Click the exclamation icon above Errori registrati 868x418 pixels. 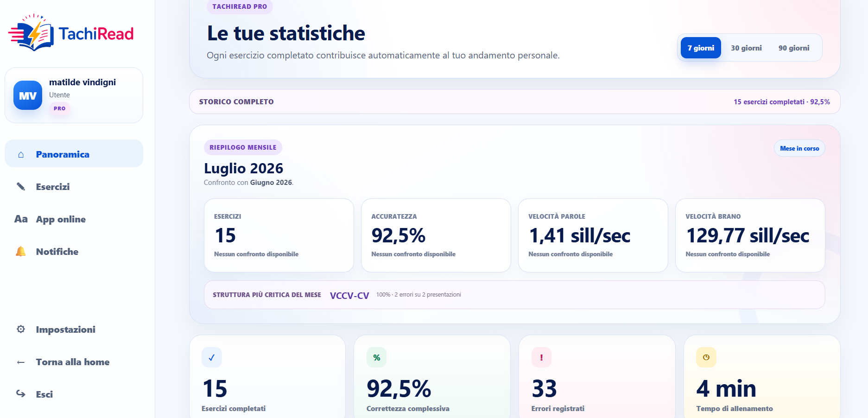pos(541,357)
